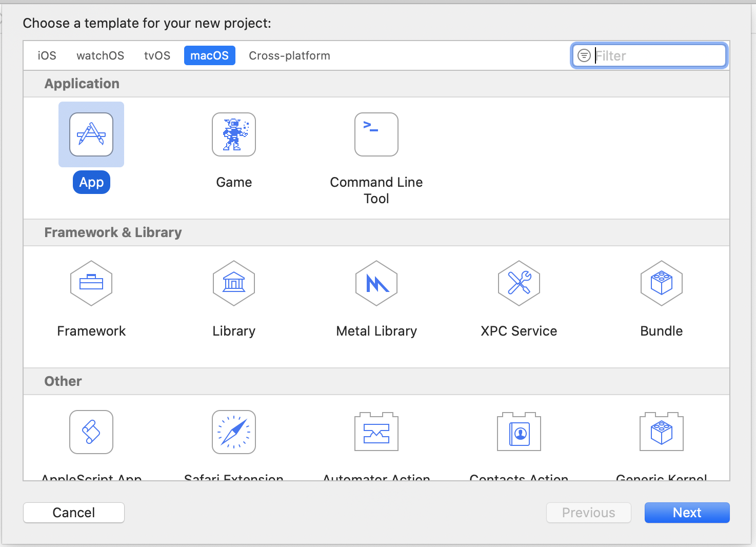This screenshot has height=547, width=756.
Task: Pick the XPC Service template
Action: pyautogui.click(x=519, y=283)
